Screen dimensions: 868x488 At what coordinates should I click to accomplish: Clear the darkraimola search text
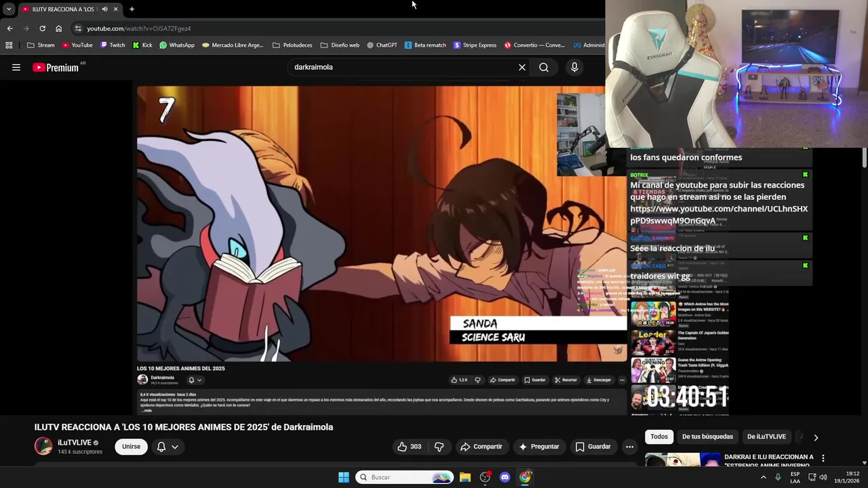[x=522, y=67]
